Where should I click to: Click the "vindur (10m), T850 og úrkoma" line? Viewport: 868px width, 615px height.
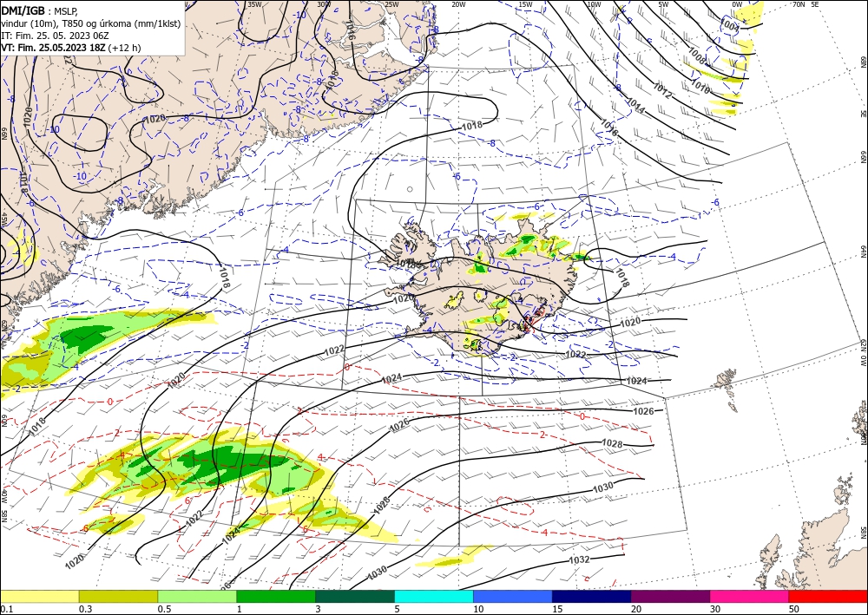(x=91, y=23)
